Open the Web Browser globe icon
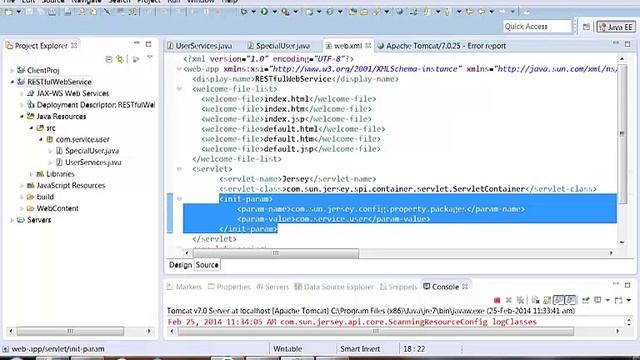This screenshot has height=360, width=640. 400,12
